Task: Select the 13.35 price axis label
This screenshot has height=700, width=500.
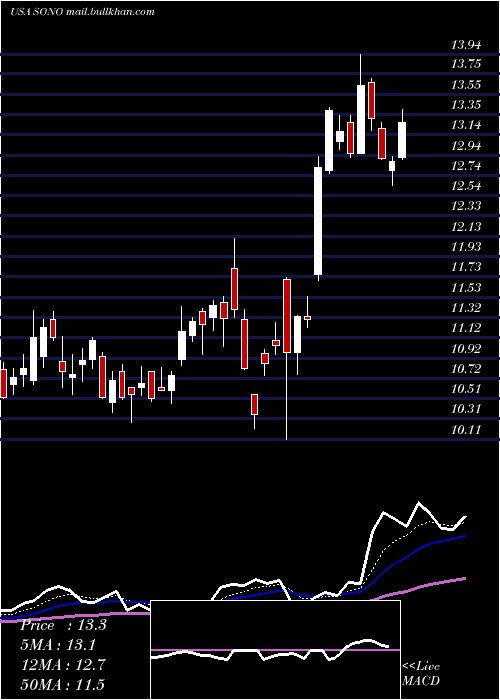Action: pos(466,104)
